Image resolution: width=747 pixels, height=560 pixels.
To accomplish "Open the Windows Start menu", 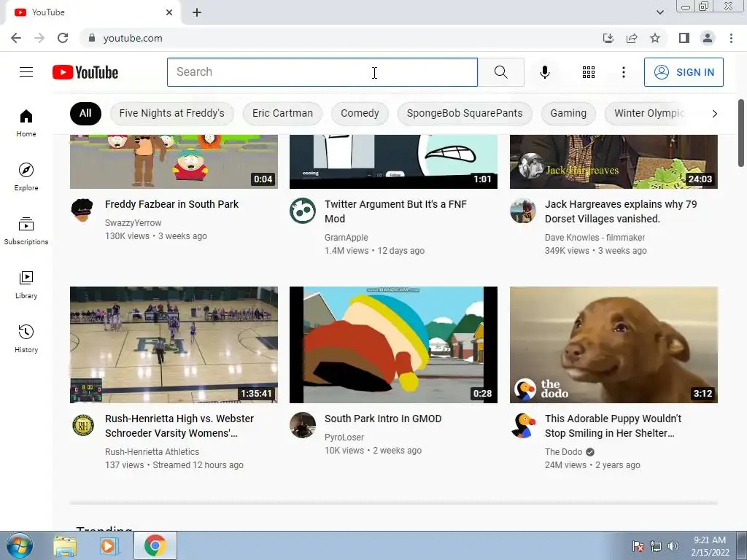I will click(x=20, y=545).
